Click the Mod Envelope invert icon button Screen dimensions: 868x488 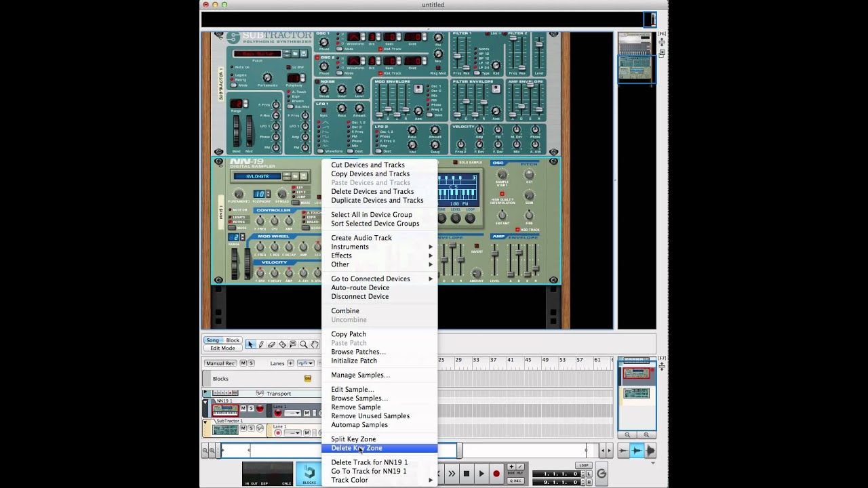point(418,88)
